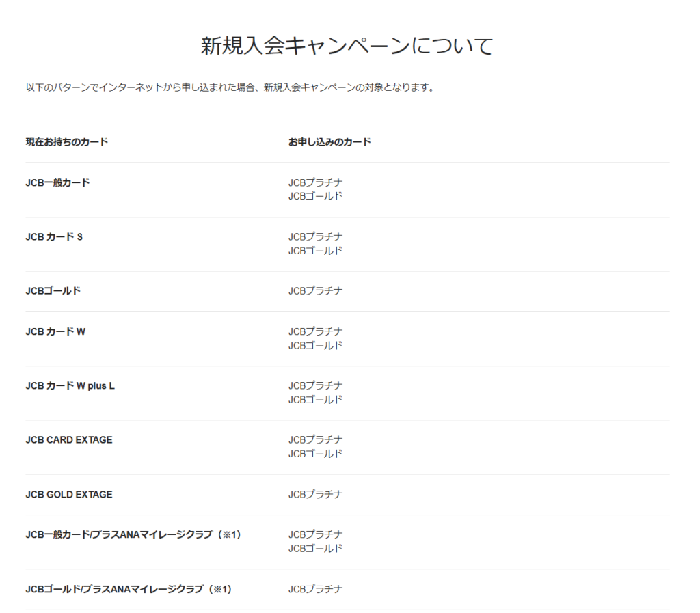Select the JCB カード S row label

click(x=54, y=236)
